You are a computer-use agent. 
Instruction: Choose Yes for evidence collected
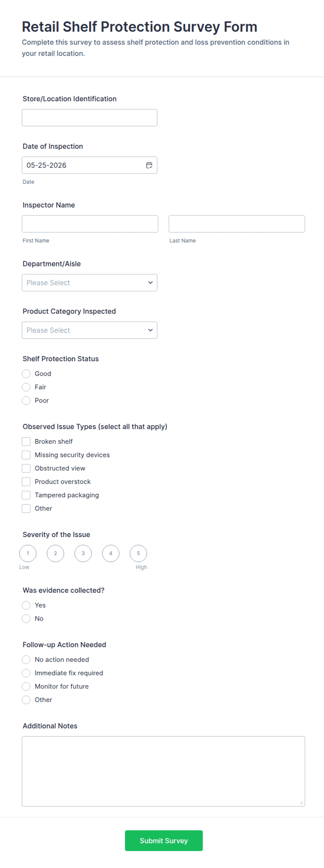pos(26,605)
